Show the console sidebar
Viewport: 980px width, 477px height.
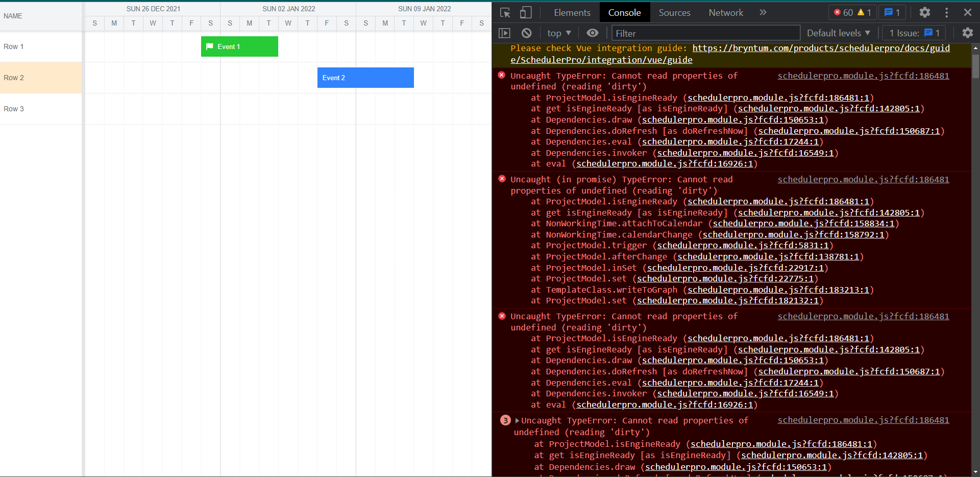tap(505, 33)
